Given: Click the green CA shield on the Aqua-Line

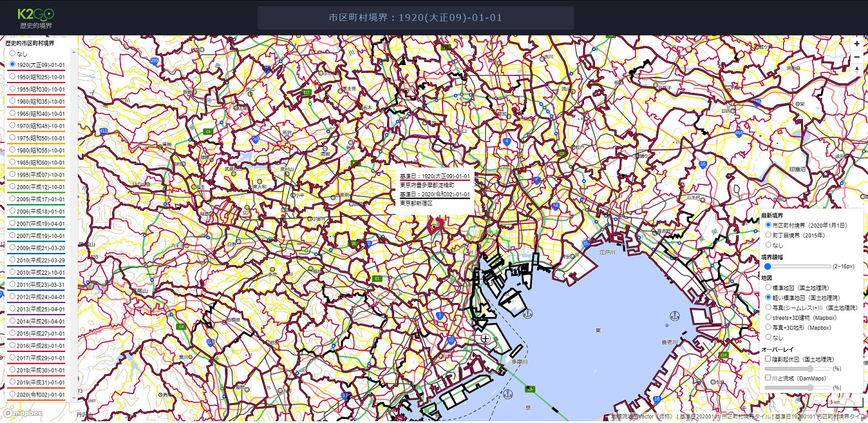Looking at the screenshot, I should point(530,388).
